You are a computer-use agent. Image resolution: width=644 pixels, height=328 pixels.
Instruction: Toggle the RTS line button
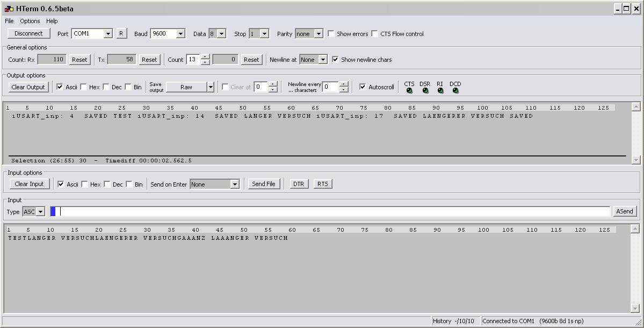pos(323,184)
